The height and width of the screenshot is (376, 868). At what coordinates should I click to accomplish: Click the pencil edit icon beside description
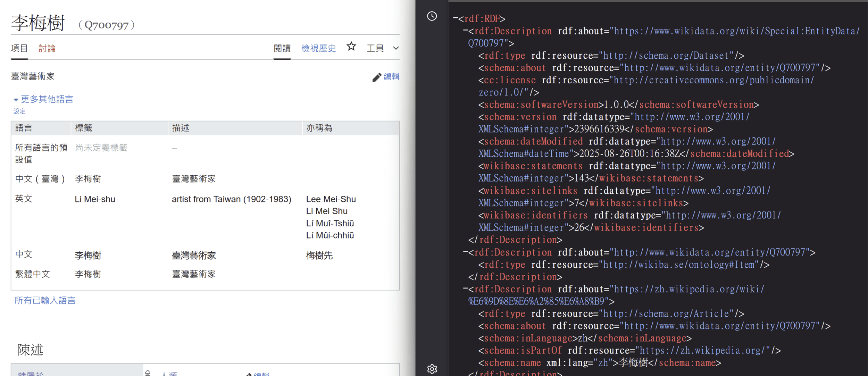(377, 77)
